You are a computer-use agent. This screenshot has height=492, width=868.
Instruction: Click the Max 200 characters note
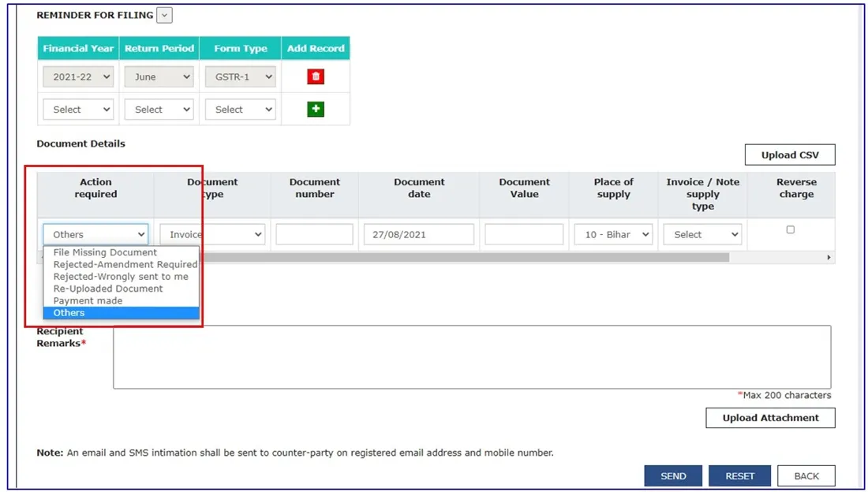point(784,395)
